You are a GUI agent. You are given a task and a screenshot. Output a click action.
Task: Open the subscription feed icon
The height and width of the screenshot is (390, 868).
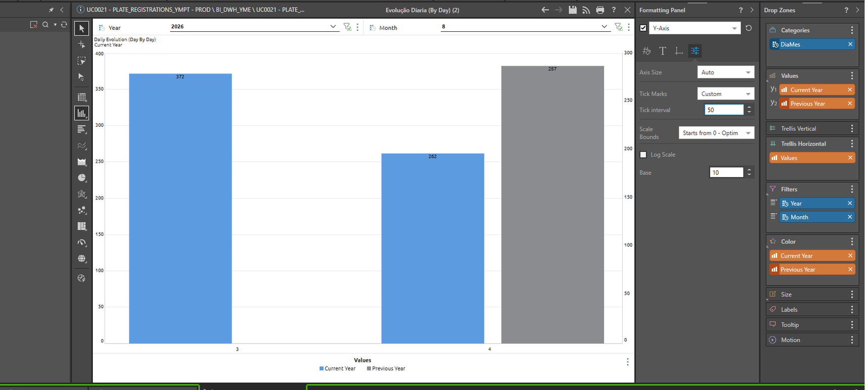[x=586, y=10]
